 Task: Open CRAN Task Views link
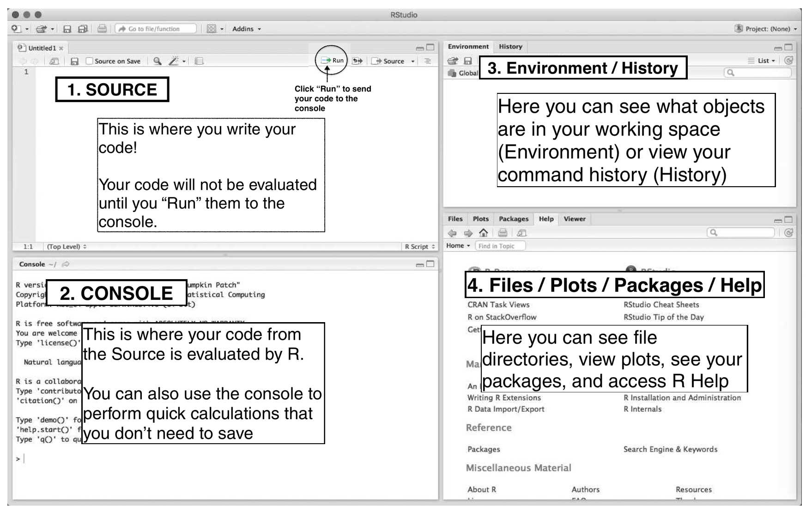point(498,305)
